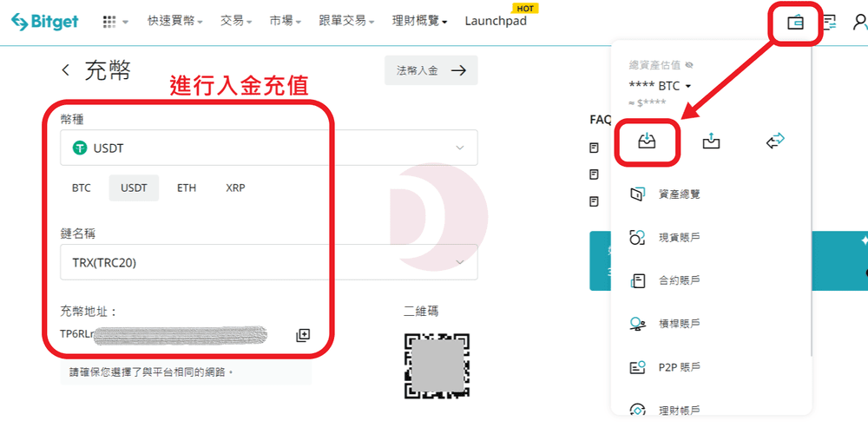Screen dimensions: 868x434
Task: Expand the 快速買幣 menu
Action: tap(175, 21)
